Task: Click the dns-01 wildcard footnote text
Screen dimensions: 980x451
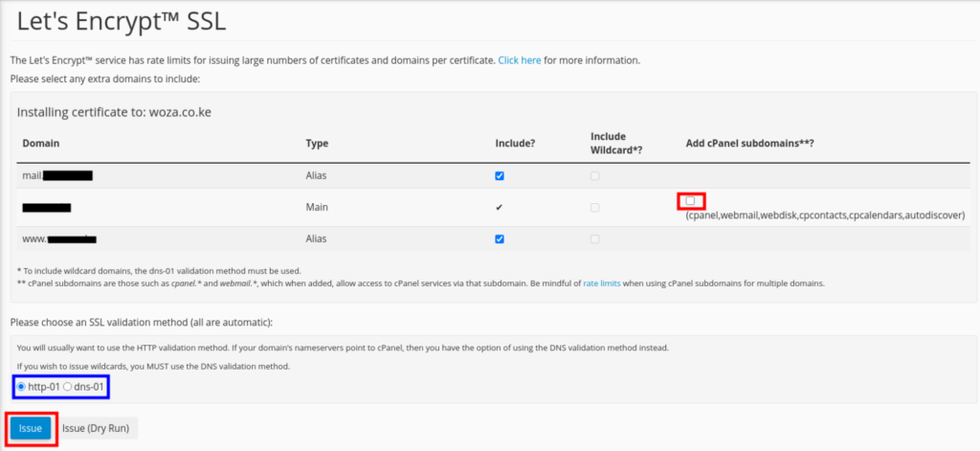Action: coord(160,271)
